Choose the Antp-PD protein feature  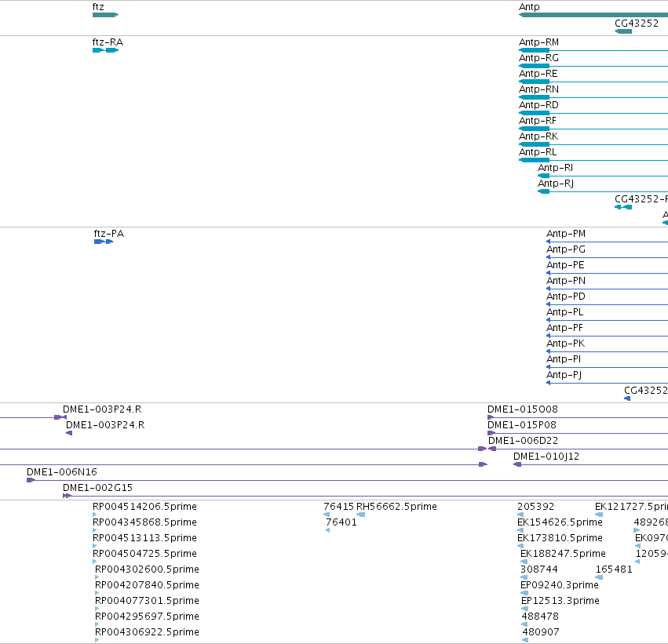(x=566, y=297)
